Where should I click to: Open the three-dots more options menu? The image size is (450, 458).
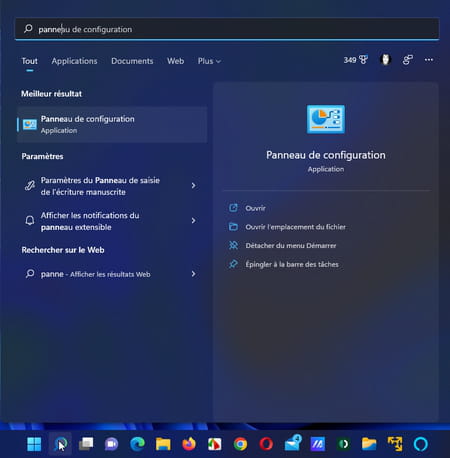(429, 60)
